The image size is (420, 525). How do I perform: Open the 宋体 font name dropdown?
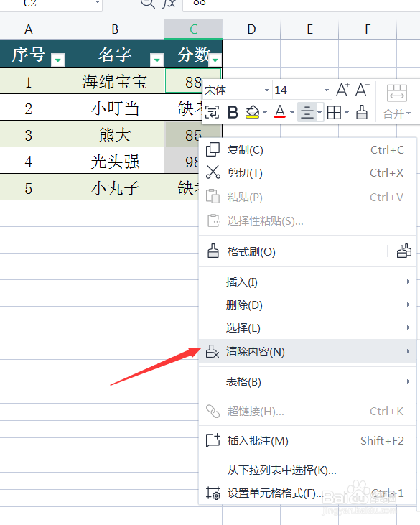(x=267, y=90)
